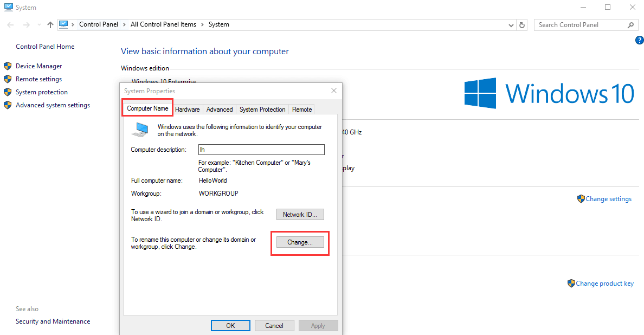Click the View basic information heading
This screenshot has width=644, height=335.
pyautogui.click(x=204, y=51)
